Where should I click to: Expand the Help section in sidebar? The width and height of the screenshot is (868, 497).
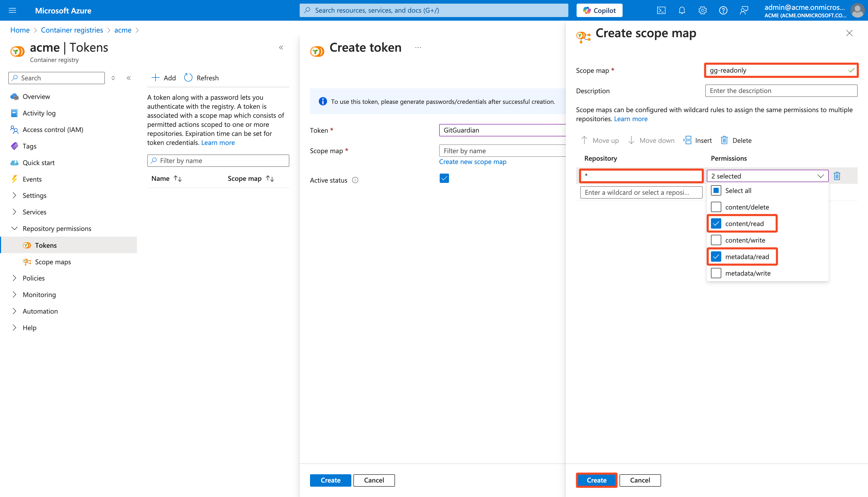click(x=14, y=327)
